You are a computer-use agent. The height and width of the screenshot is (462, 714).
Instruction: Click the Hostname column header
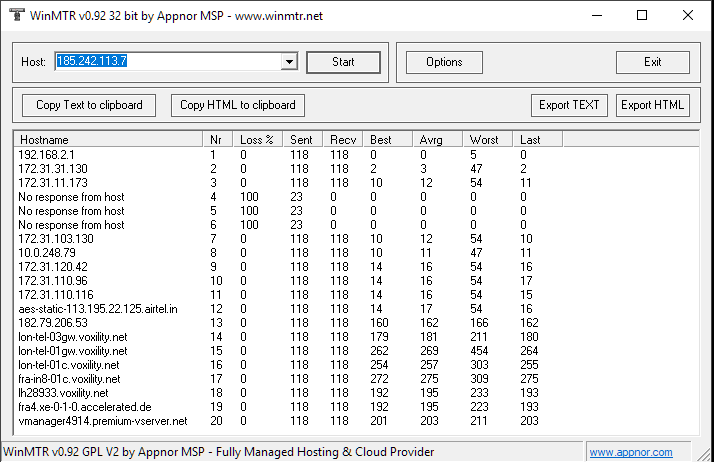click(x=108, y=139)
